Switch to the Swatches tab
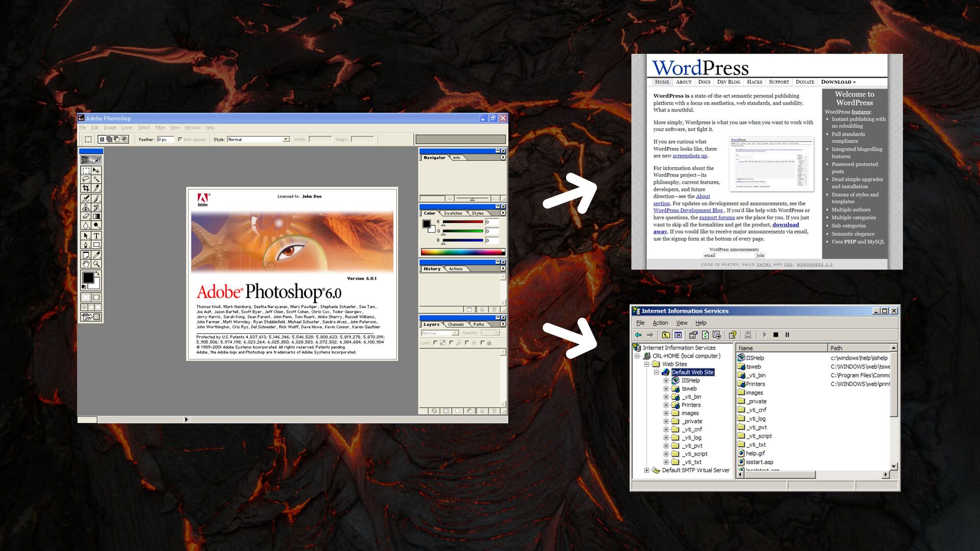The width and height of the screenshot is (980, 551). pos(453,213)
